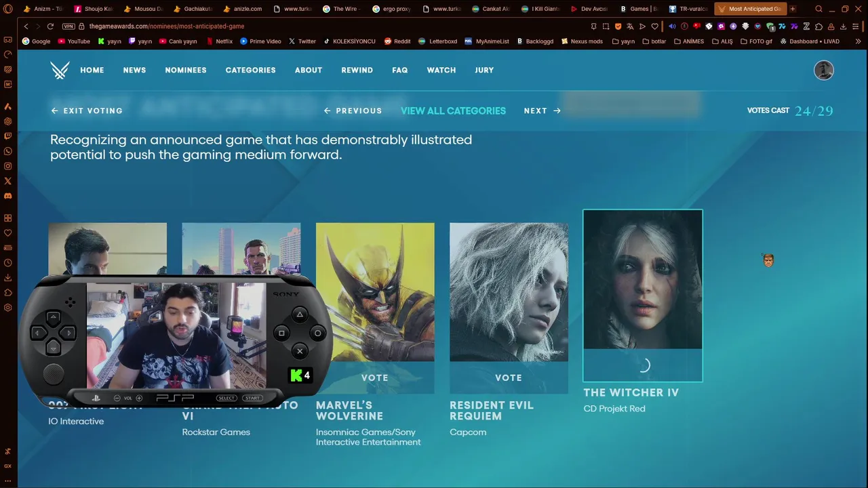The image size is (868, 488).
Task: Click the snapshot capture icon in toolbar
Action: pos(606,26)
